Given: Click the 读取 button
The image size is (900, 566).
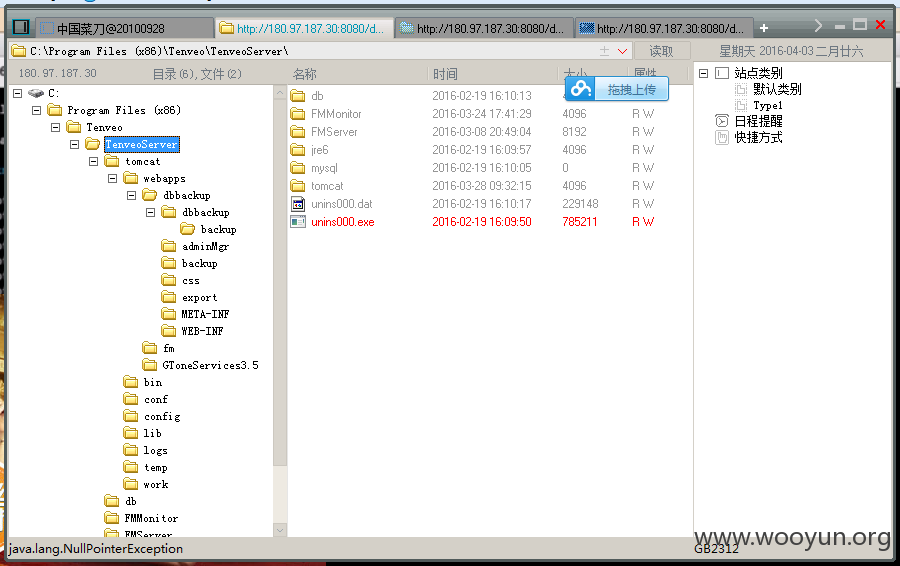Looking at the screenshot, I should [x=661, y=51].
